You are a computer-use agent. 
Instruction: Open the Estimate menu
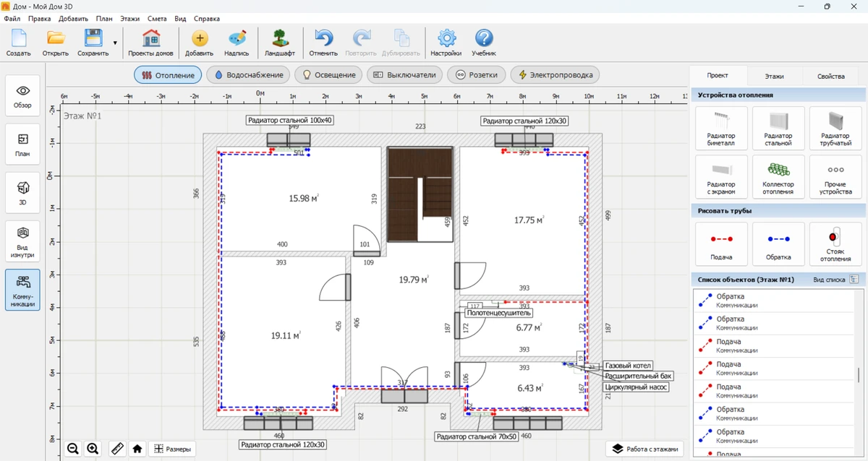click(x=157, y=18)
